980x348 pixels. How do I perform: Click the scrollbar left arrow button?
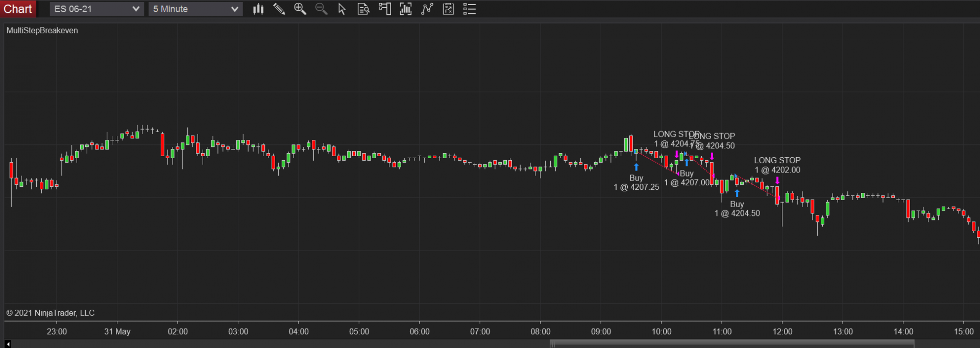tap(8, 344)
